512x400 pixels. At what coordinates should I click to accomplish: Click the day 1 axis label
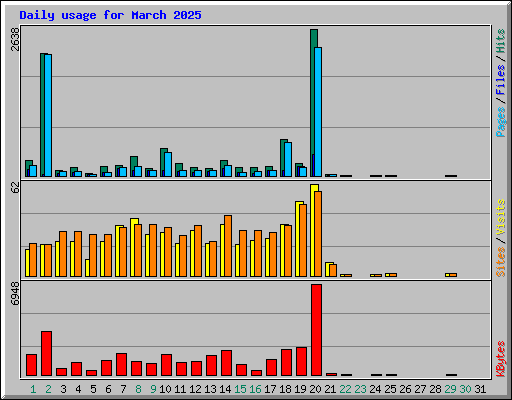pyautogui.click(x=33, y=389)
